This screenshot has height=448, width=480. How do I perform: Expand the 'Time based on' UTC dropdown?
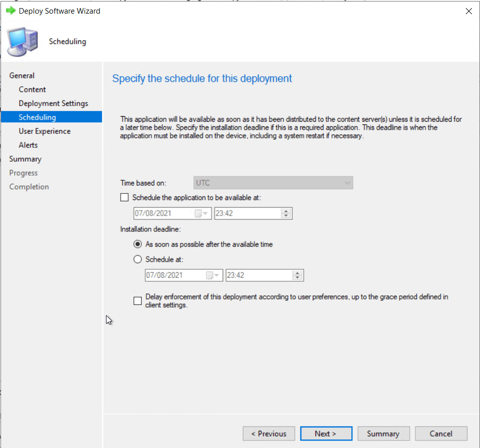click(347, 183)
